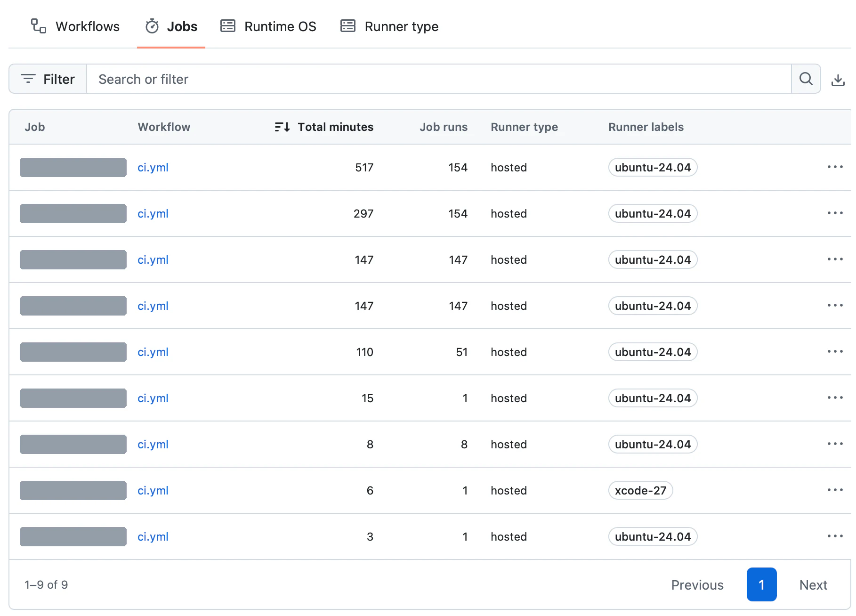The height and width of the screenshot is (616, 856).
Task: Click the Workflow column header
Action: (164, 127)
